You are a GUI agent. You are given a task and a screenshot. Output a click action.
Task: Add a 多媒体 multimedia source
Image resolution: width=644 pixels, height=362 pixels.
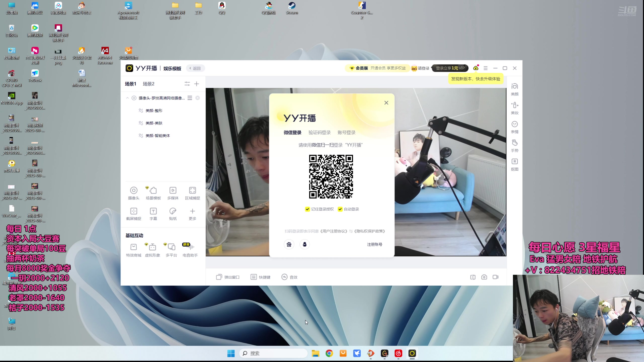point(173,193)
